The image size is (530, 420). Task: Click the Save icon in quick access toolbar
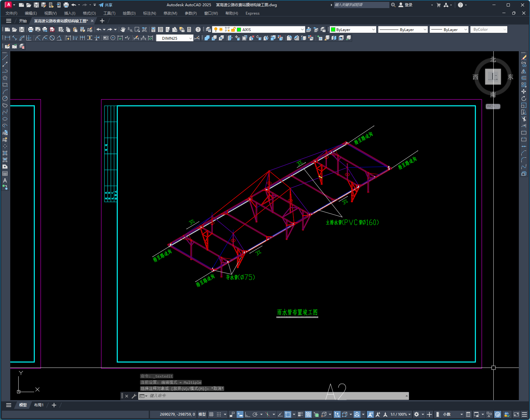point(36,5)
